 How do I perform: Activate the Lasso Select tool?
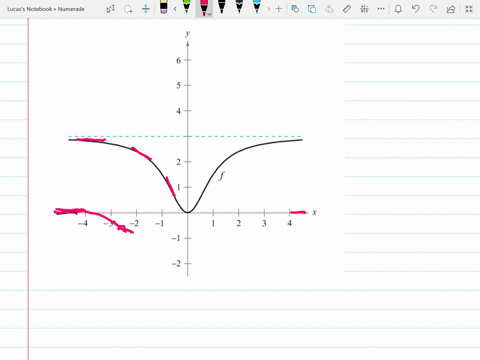[x=128, y=9]
